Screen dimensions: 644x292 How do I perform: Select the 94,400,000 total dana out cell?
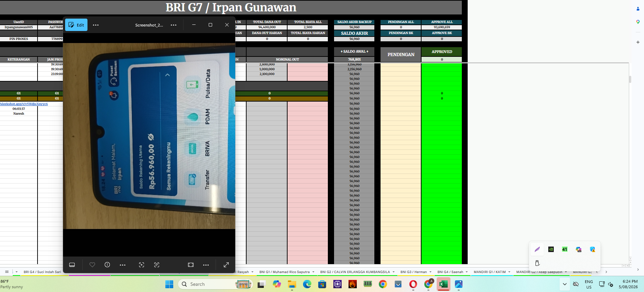[267, 27]
